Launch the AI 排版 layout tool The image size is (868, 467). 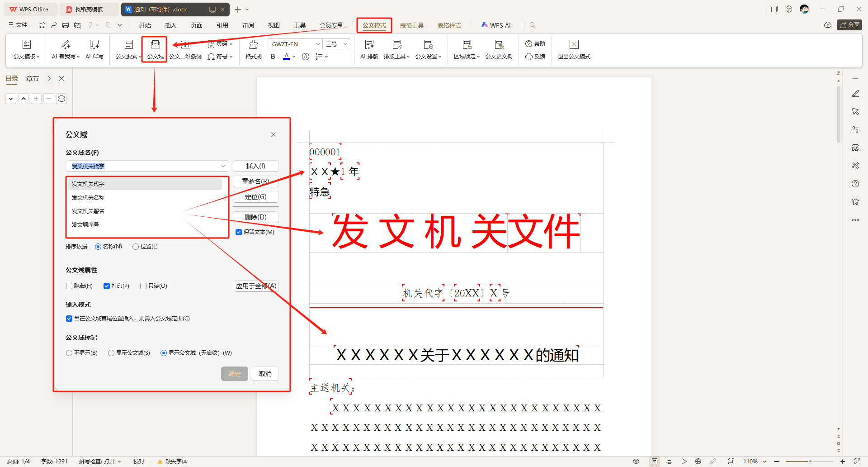click(369, 49)
